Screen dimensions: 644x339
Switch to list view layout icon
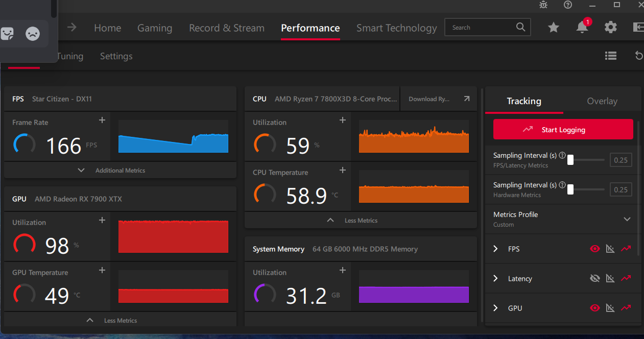[x=611, y=56]
